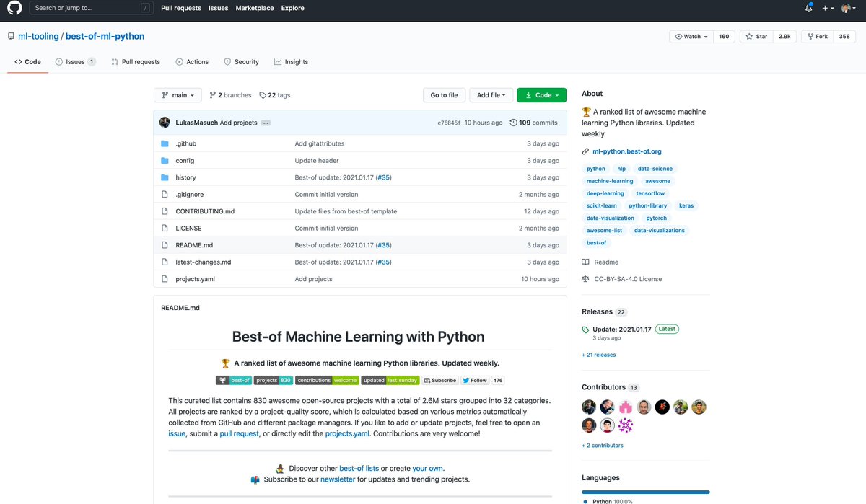This screenshot has width=866, height=504.
Task: Select the pytorch topic tag
Action: coord(657,218)
